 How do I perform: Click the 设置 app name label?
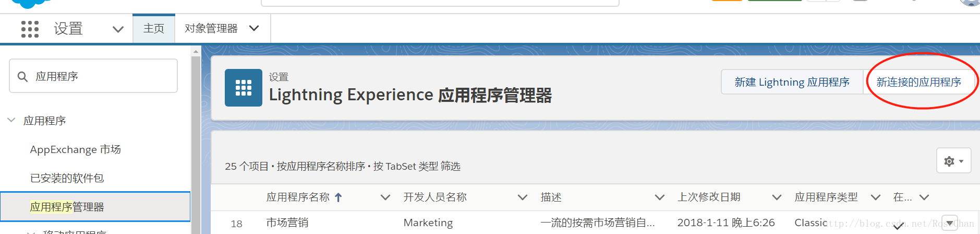68,29
